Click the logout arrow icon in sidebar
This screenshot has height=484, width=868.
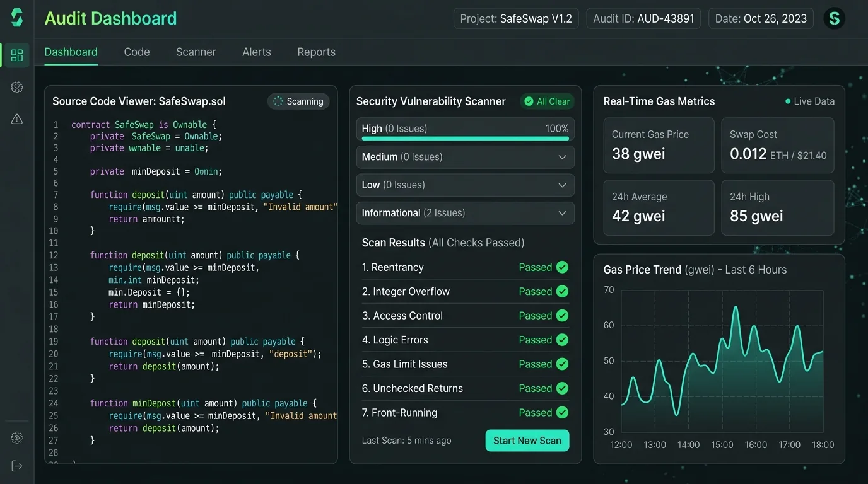(17, 466)
